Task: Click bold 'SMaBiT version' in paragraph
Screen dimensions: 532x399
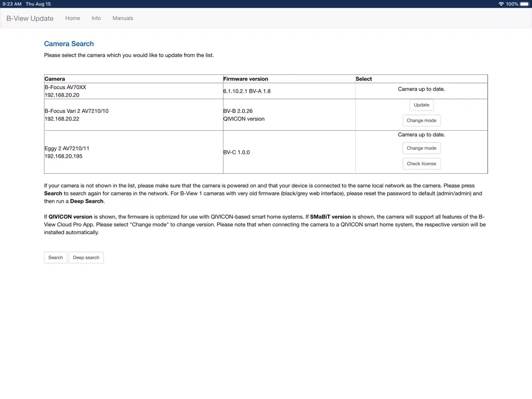Action: (x=330, y=217)
